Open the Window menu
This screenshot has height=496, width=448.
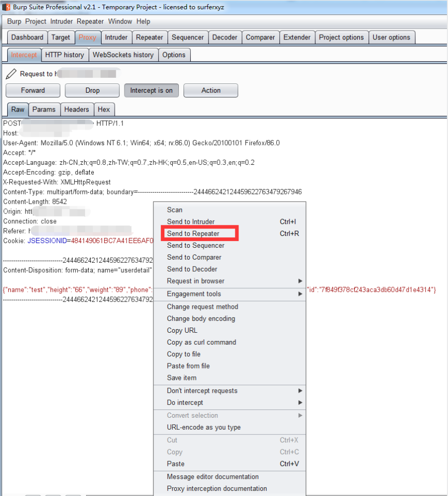(x=120, y=22)
